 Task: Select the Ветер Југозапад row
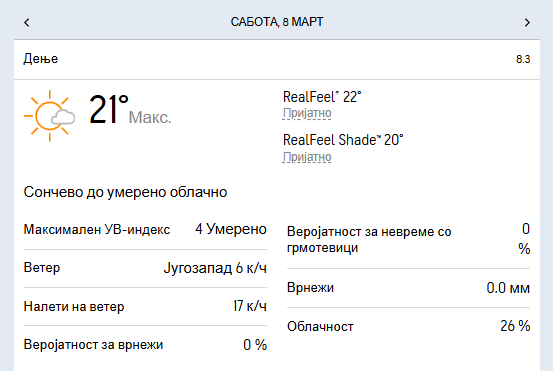tap(145, 268)
